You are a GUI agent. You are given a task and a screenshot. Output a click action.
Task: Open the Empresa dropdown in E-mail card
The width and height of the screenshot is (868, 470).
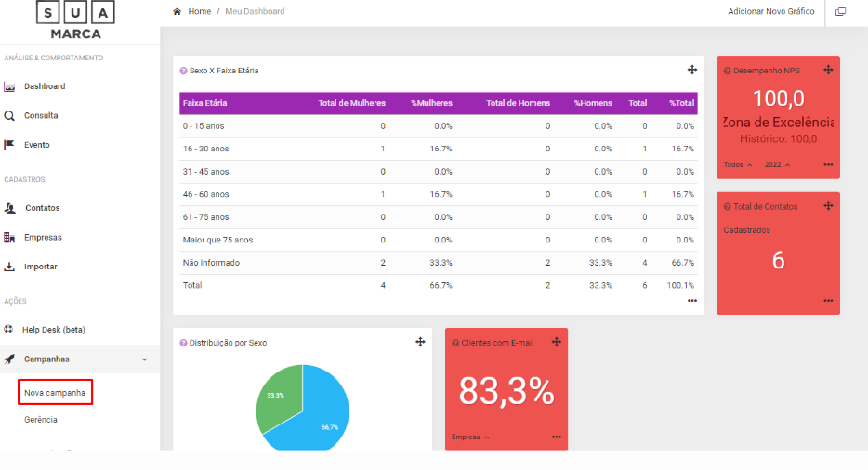coord(470,437)
